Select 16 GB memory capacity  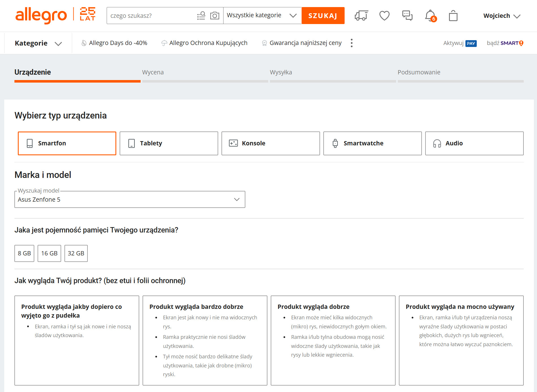49,253
